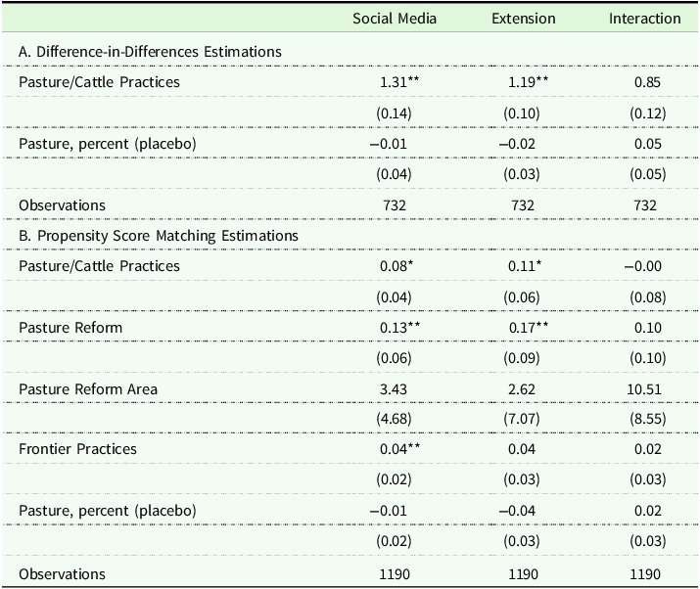Click the Social Media column header
This screenshot has width=700, height=589.
click(395, 19)
